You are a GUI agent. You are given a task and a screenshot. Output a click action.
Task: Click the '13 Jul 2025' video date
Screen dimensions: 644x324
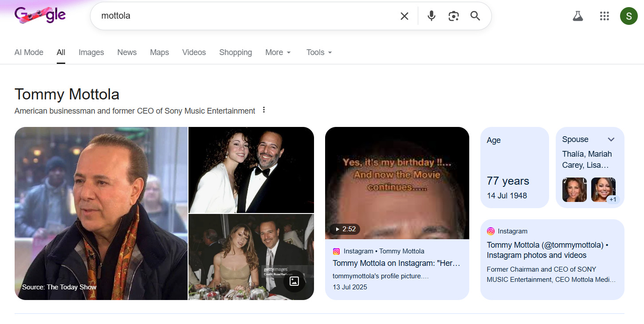(x=350, y=287)
